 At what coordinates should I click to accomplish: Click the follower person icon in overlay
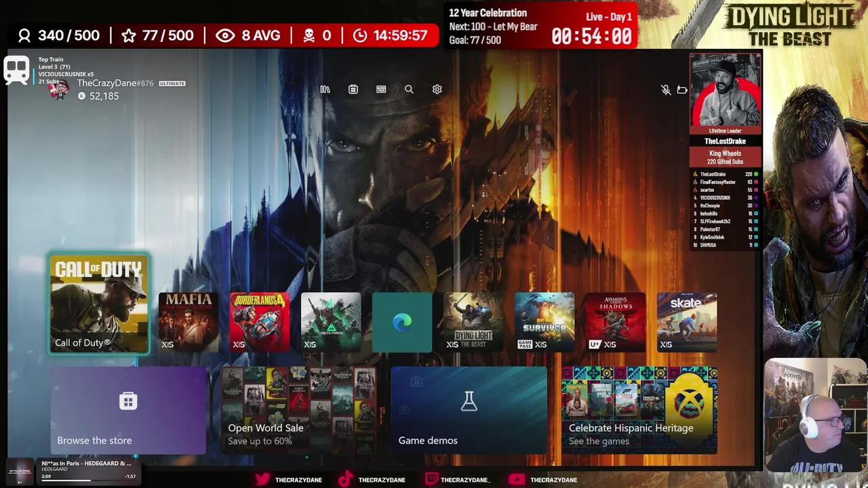tap(24, 36)
